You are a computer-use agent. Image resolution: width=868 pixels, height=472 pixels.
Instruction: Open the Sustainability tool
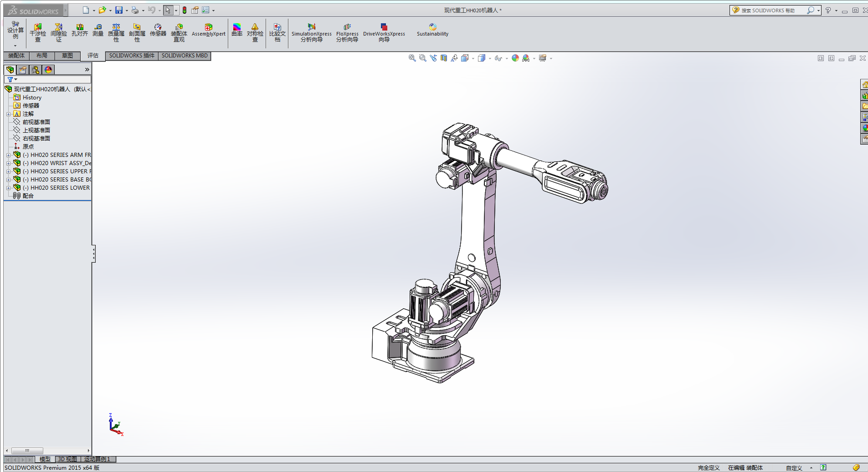[432, 30]
